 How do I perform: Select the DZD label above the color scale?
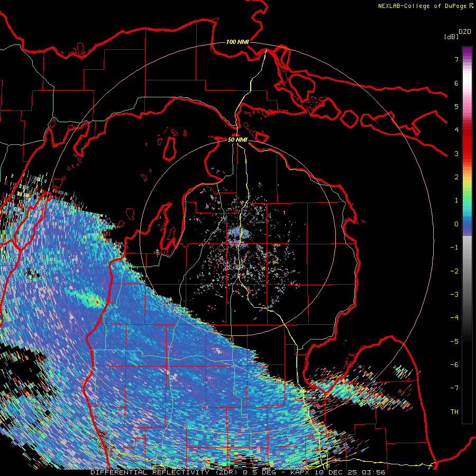tap(465, 32)
